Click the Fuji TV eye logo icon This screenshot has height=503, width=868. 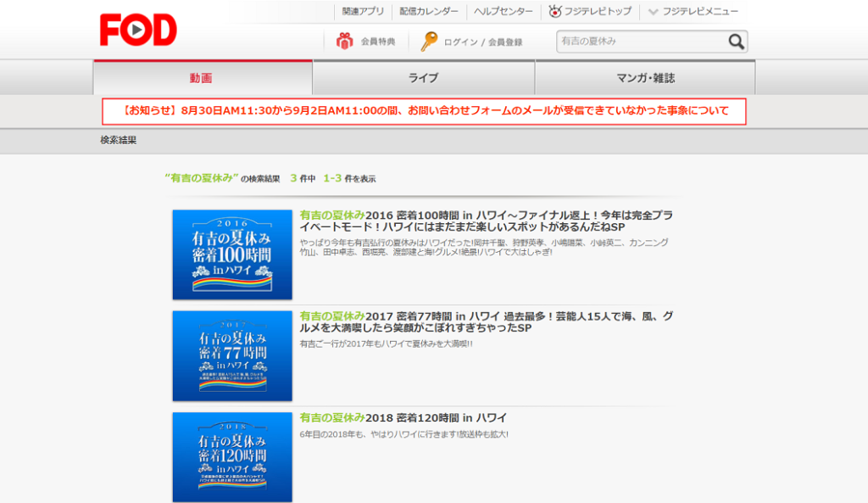pos(555,12)
